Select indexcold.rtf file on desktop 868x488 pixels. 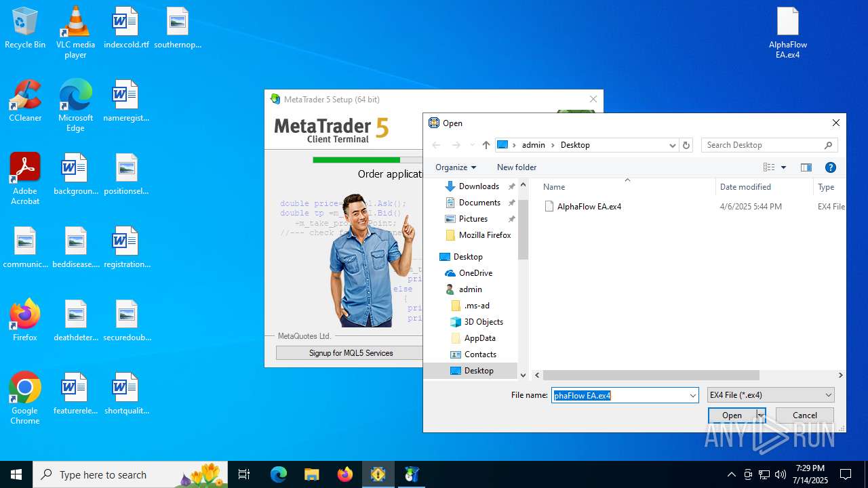(126, 28)
